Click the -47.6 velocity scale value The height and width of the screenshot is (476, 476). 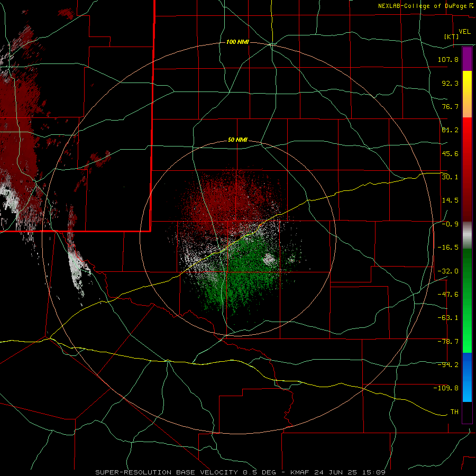(448, 295)
